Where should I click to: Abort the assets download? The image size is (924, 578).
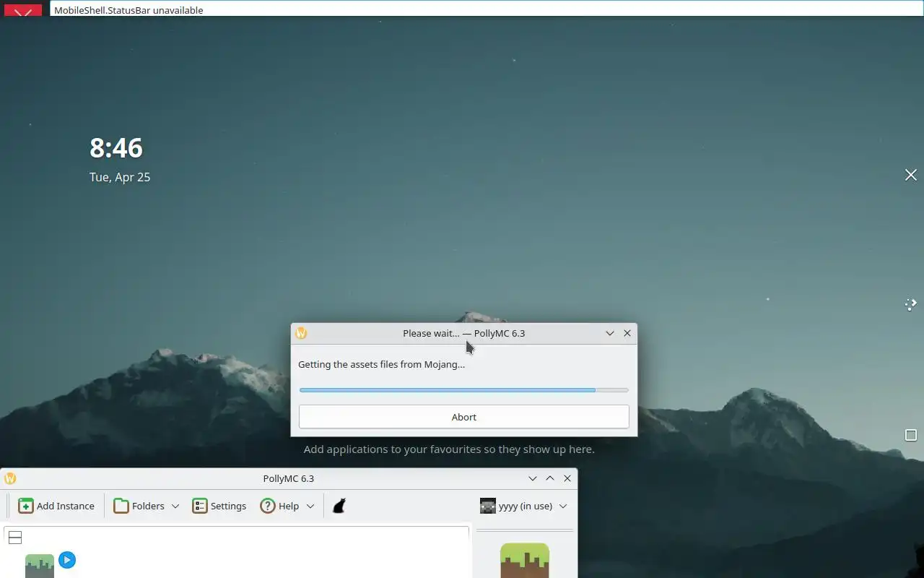463,417
